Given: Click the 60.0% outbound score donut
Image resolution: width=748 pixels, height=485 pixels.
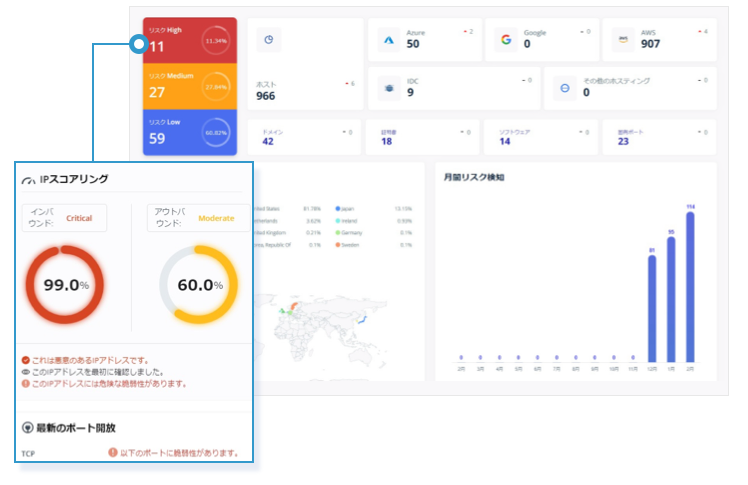Looking at the screenshot, I should (199, 285).
